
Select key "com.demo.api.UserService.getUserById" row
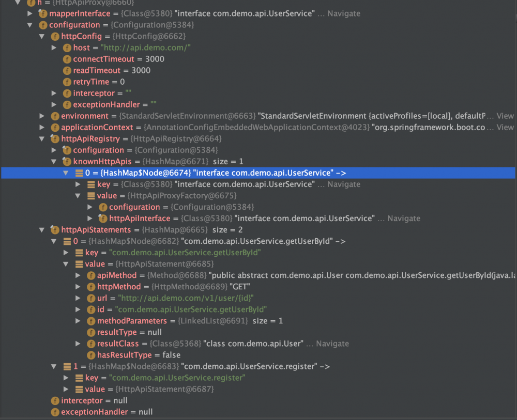(x=258, y=253)
